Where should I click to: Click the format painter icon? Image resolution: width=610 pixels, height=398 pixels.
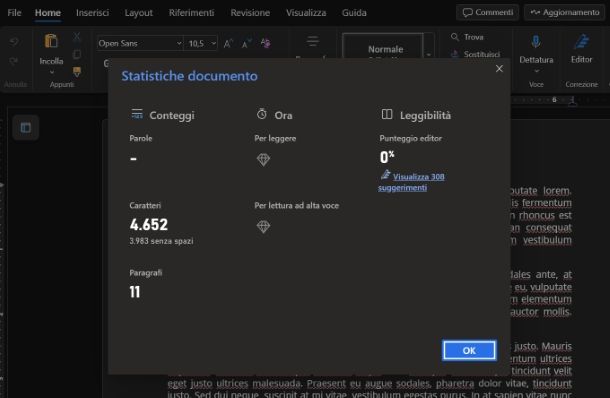pyautogui.click(x=77, y=71)
